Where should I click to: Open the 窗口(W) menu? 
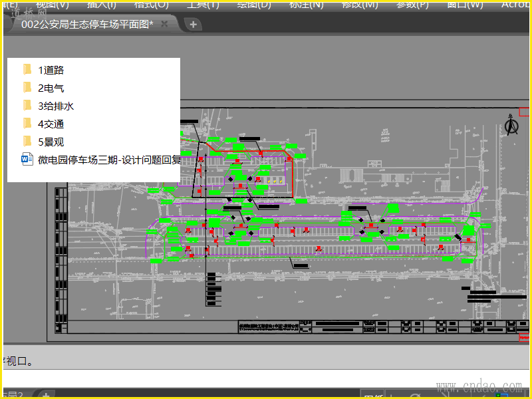[465, 5]
